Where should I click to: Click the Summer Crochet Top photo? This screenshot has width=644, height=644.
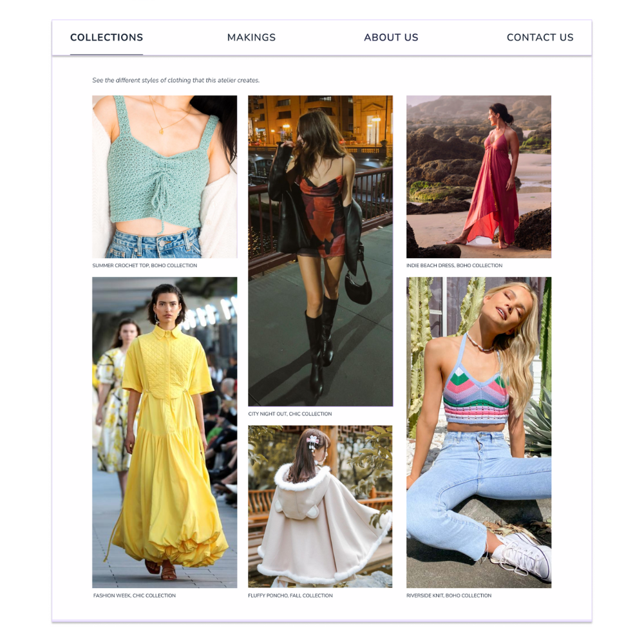tap(165, 176)
